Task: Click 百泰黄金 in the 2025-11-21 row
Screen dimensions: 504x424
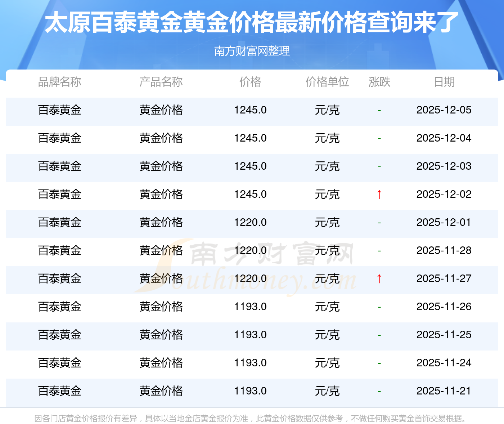Action: (x=60, y=391)
